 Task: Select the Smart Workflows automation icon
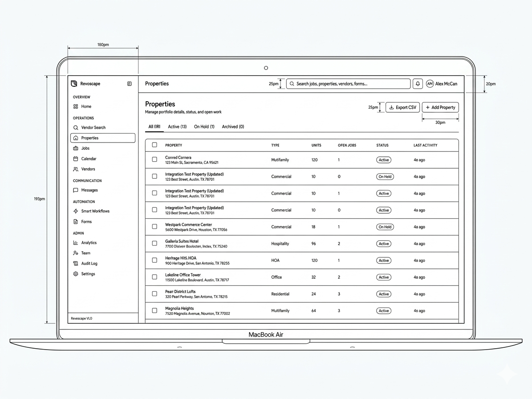click(76, 211)
